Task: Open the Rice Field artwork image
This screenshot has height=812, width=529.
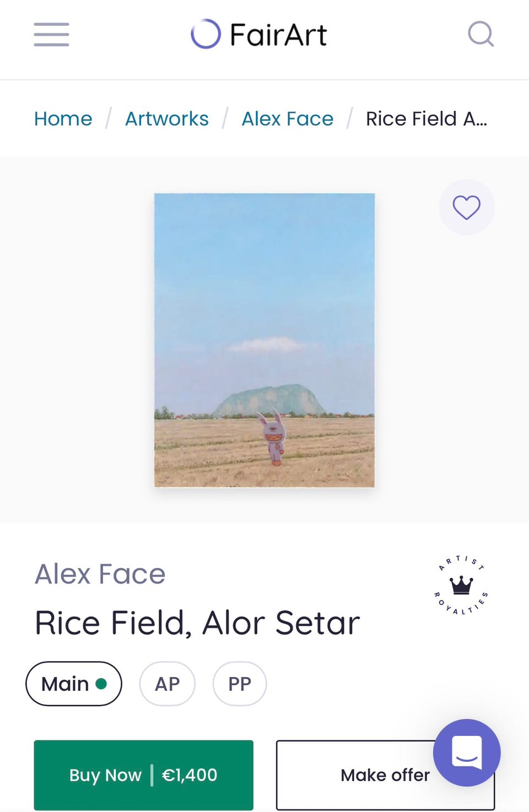Action: click(264, 340)
